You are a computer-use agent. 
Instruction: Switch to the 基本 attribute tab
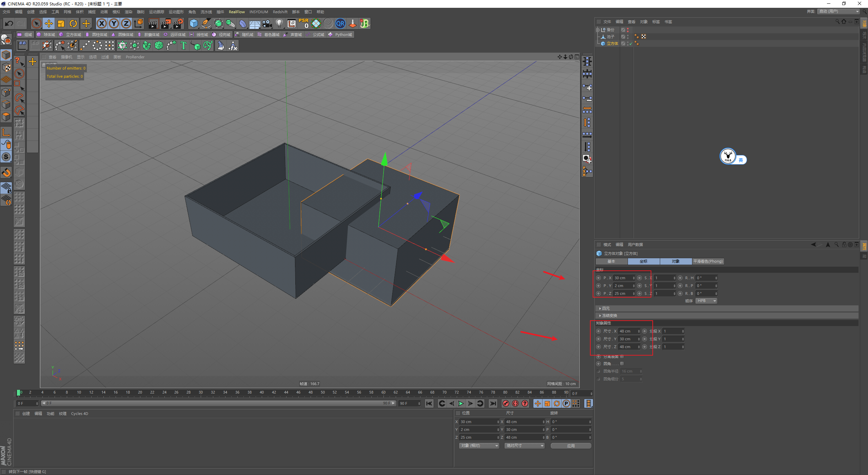coord(611,261)
